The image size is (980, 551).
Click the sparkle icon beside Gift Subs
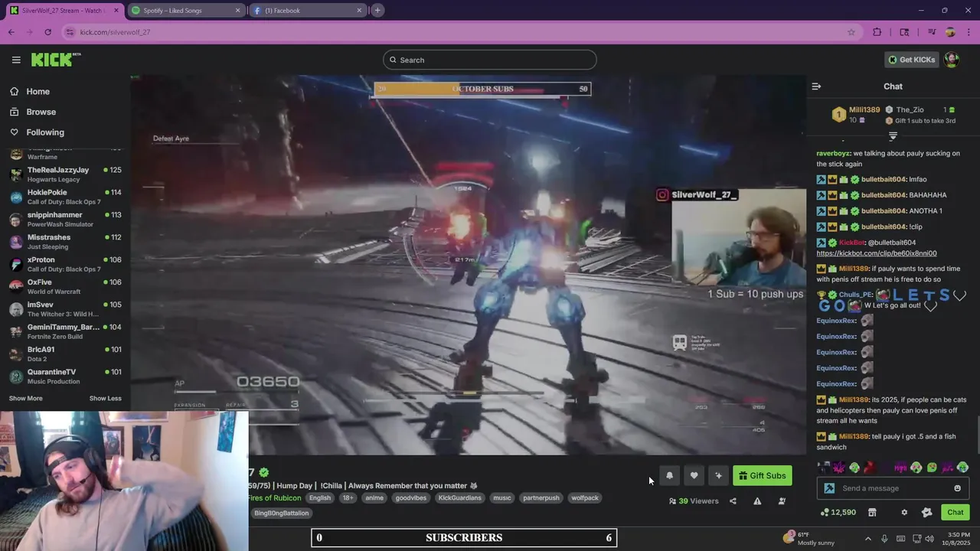click(x=718, y=476)
